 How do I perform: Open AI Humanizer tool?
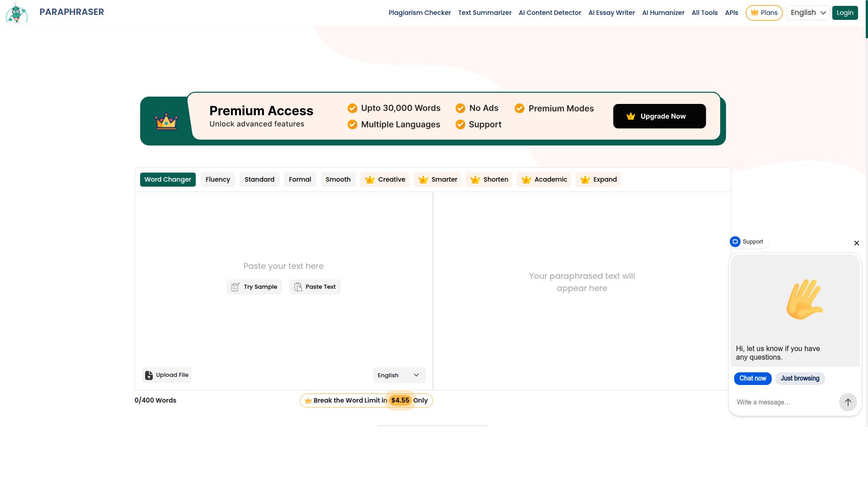pyautogui.click(x=663, y=13)
